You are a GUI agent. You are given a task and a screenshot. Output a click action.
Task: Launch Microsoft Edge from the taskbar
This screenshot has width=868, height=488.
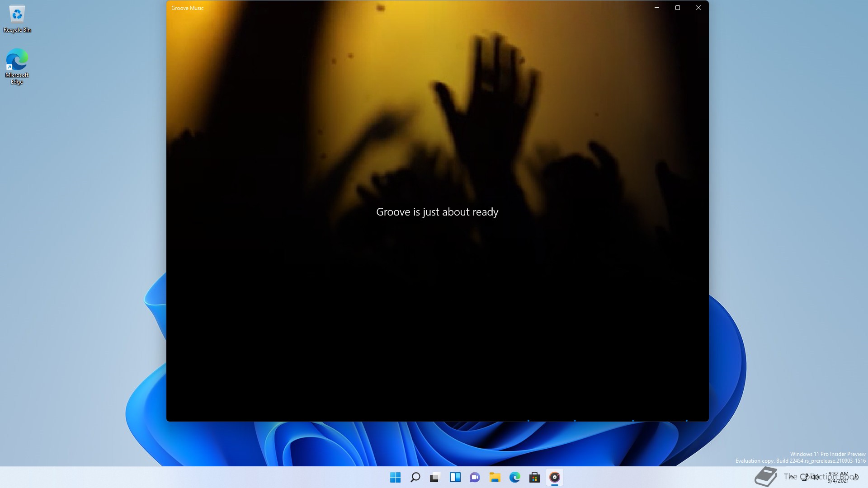point(514,477)
